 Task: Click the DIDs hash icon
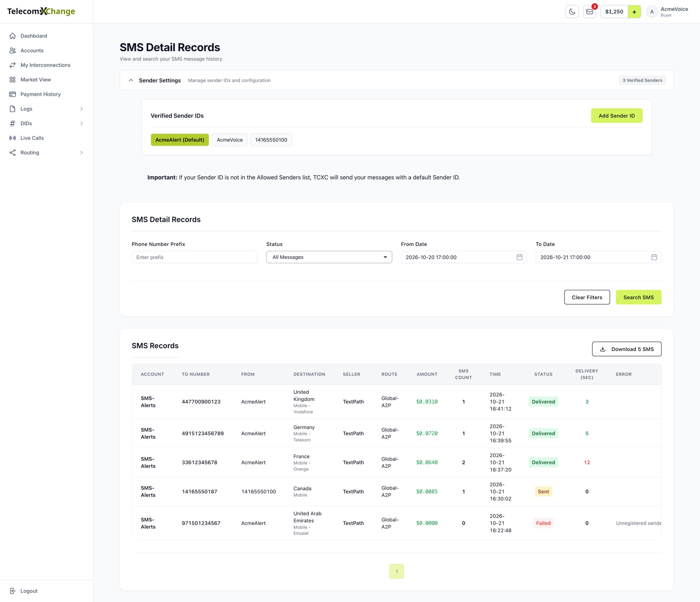13,123
